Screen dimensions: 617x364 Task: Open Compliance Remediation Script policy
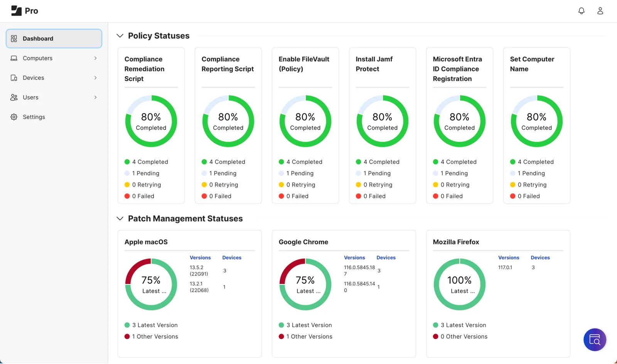tap(144, 69)
